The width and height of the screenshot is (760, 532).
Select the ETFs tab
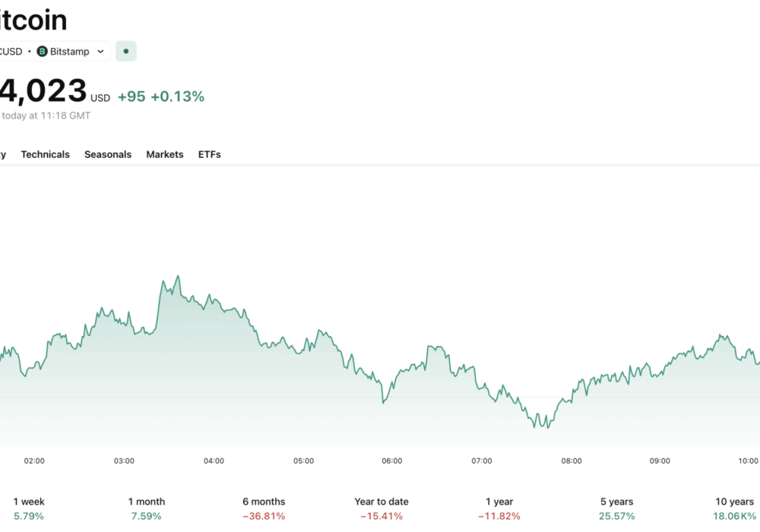coord(210,154)
